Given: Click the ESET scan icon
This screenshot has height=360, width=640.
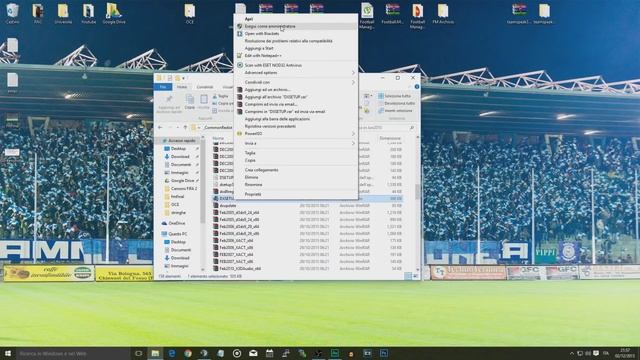Looking at the screenshot, I should 240,65.
